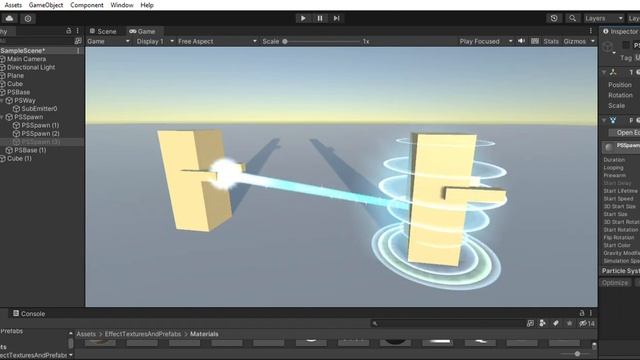Open the Component menu

coord(87,5)
